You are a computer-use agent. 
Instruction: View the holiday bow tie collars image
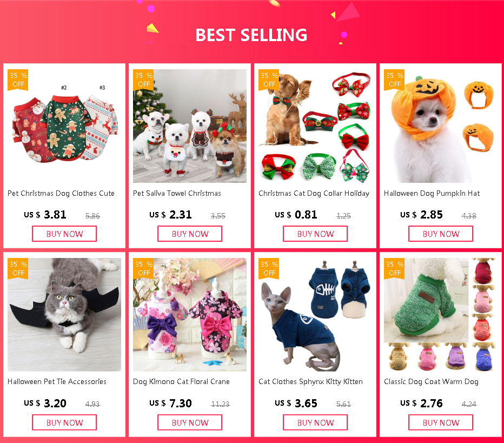(x=315, y=126)
